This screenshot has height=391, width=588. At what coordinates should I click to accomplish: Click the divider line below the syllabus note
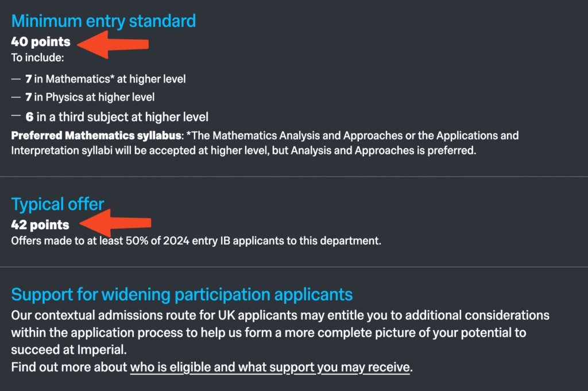294,177
